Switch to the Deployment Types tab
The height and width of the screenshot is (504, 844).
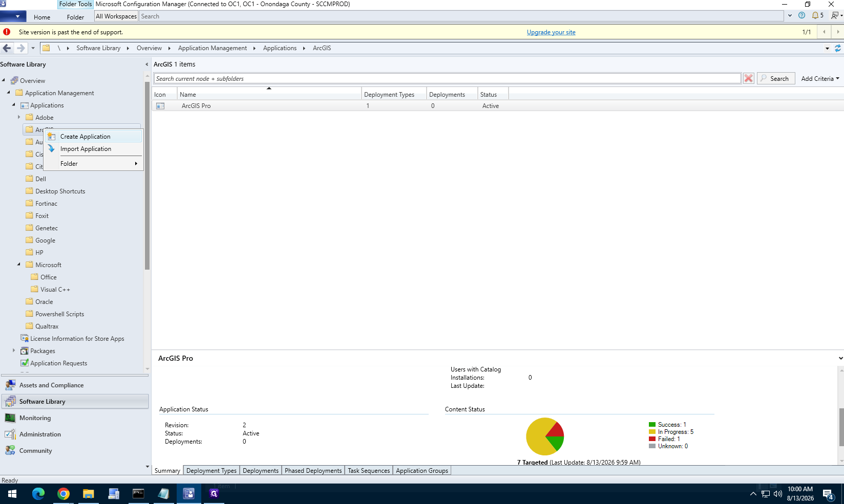[212, 471]
